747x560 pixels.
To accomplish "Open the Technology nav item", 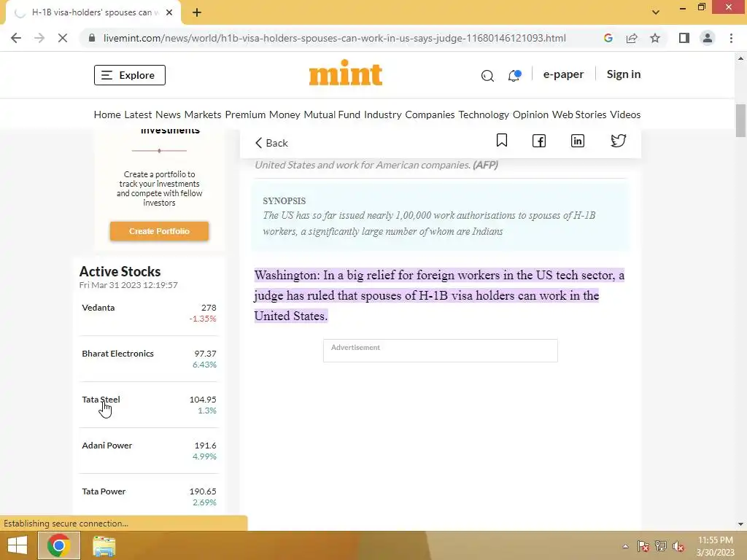I will [x=484, y=114].
